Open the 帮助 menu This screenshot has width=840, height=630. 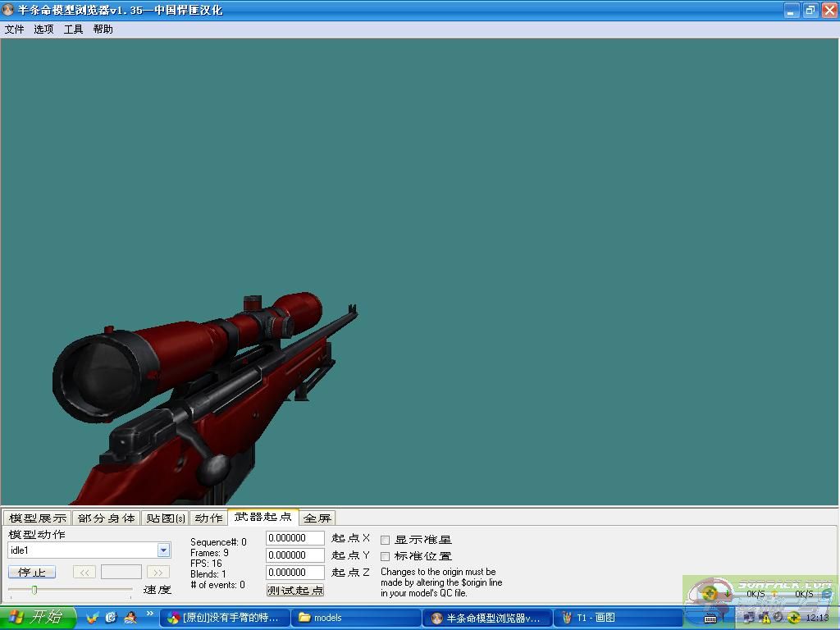[x=103, y=30]
